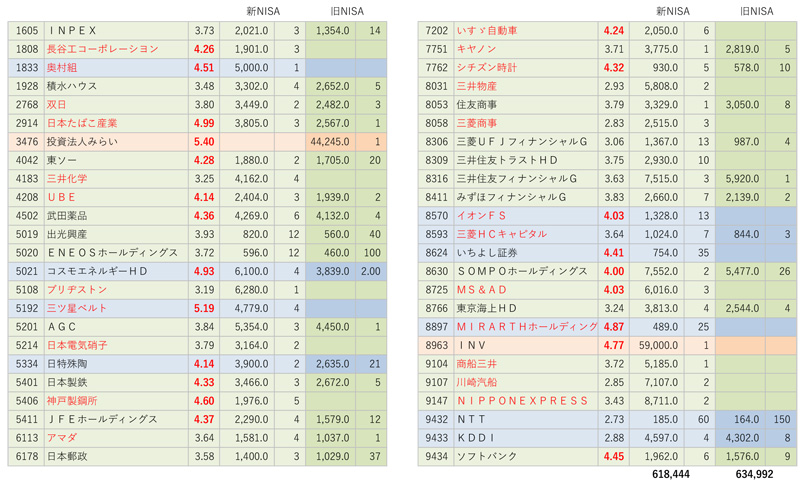800x484 pixels.
Task: Click 三井化学 name cell
Action: point(116,179)
